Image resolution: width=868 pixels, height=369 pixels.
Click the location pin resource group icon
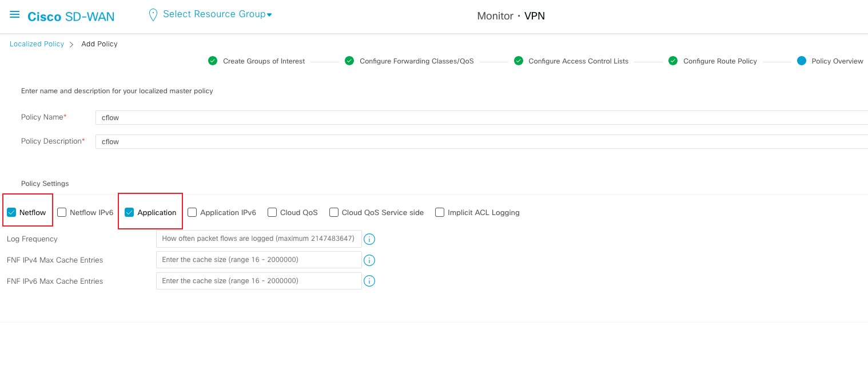coord(153,15)
